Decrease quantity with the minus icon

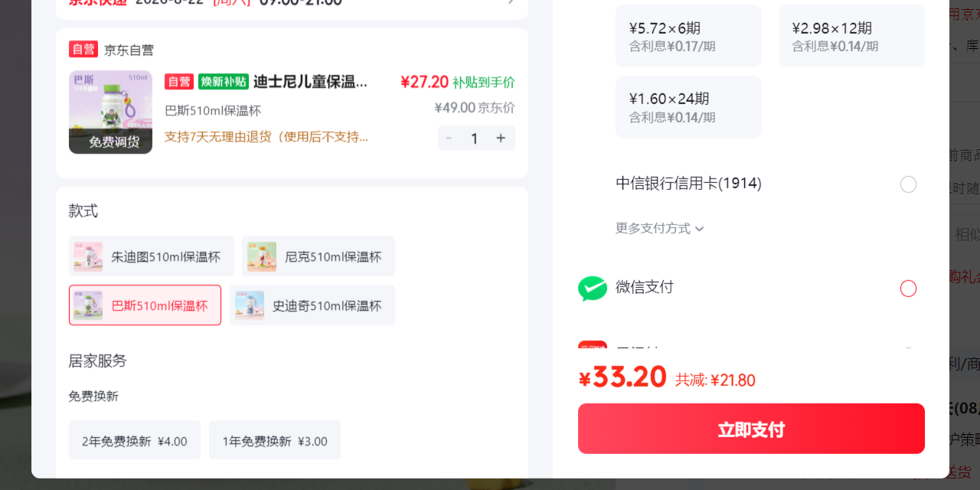point(449,138)
